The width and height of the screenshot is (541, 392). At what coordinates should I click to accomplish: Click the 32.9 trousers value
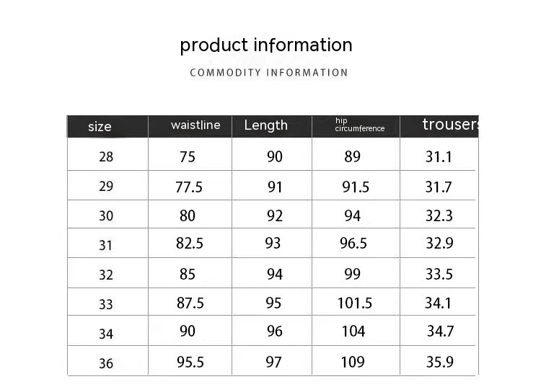click(439, 244)
